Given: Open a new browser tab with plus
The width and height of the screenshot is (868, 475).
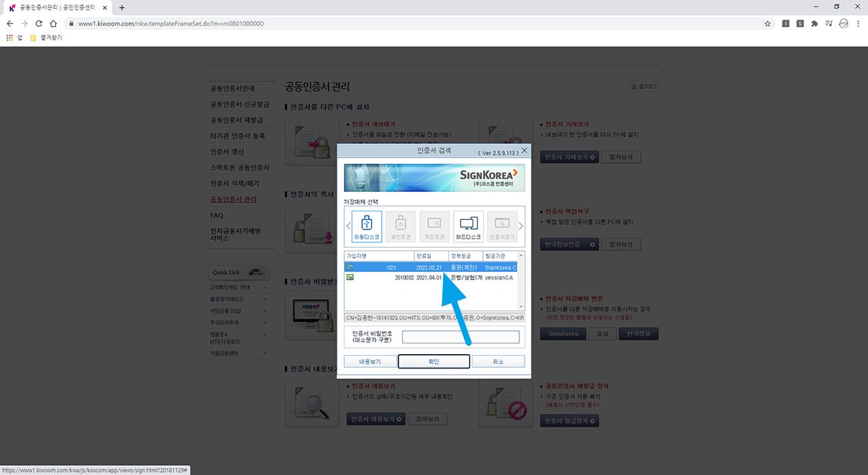Looking at the screenshot, I should point(122,8).
